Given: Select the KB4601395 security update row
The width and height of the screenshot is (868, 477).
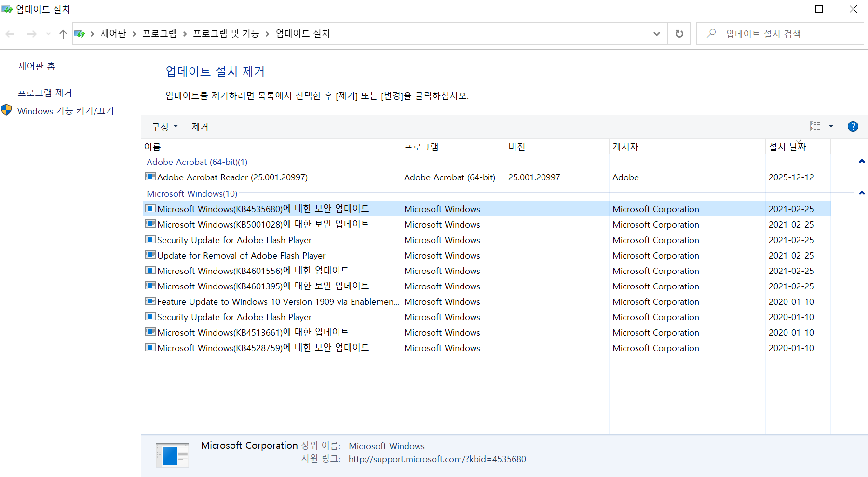Looking at the screenshot, I should (487, 286).
